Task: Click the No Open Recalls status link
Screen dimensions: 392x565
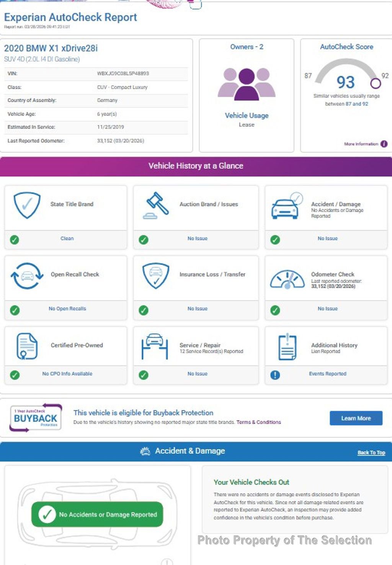Action: tap(67, 309)
